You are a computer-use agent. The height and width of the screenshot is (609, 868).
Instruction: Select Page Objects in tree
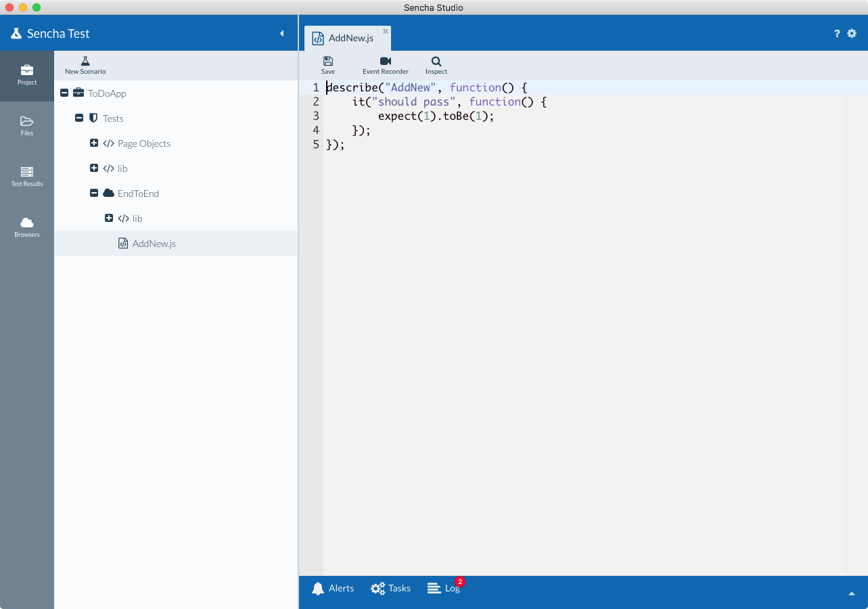point(144,143)
